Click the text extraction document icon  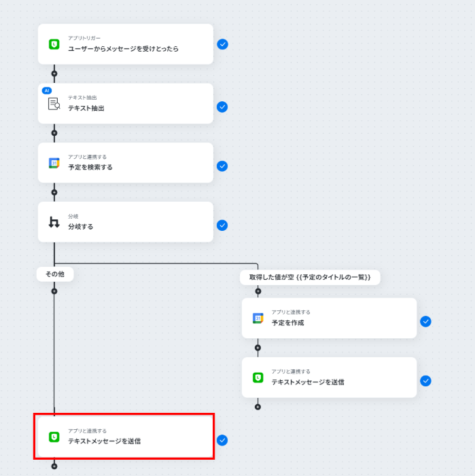coord(54,104)
